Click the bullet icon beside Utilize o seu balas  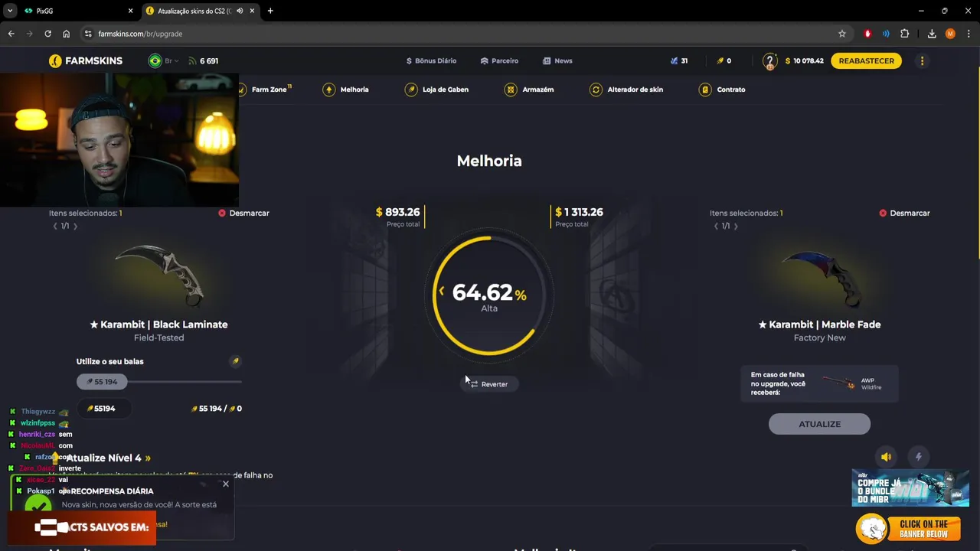coord(235,361)
